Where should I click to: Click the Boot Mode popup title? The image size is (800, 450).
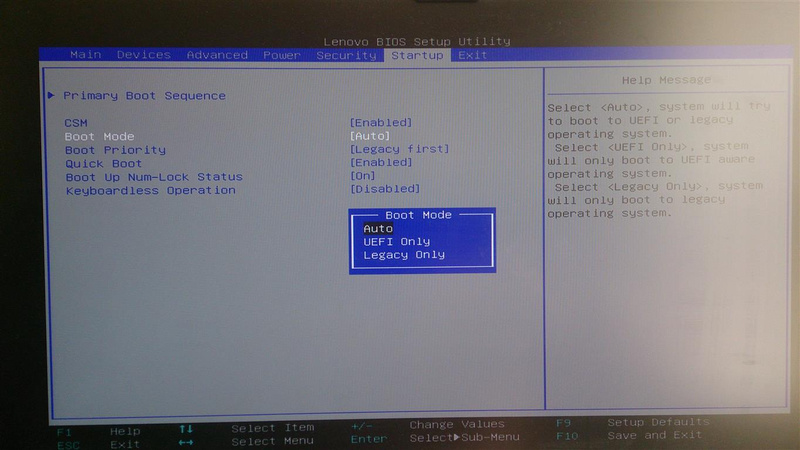click(418, 215)
